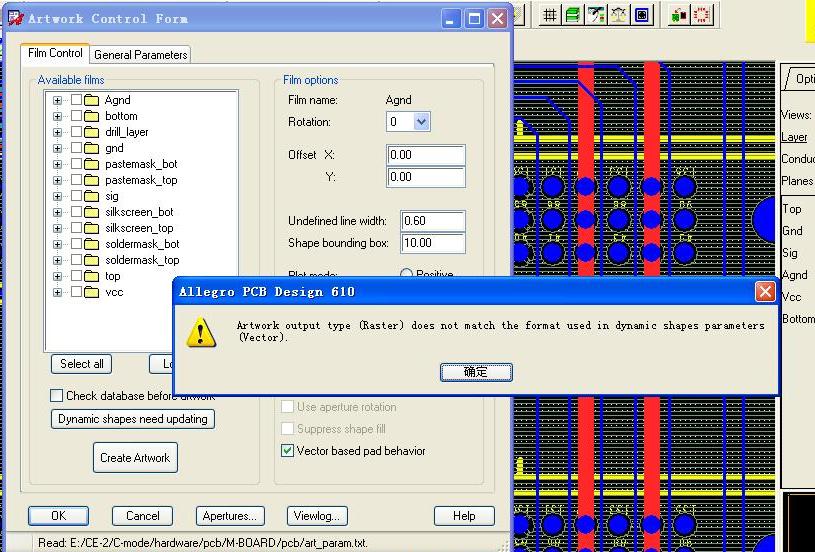The width and height of the screenshot is (815, 552).
Task: Click the grid toggle toolbar icon
Action: tap(549, 15)
